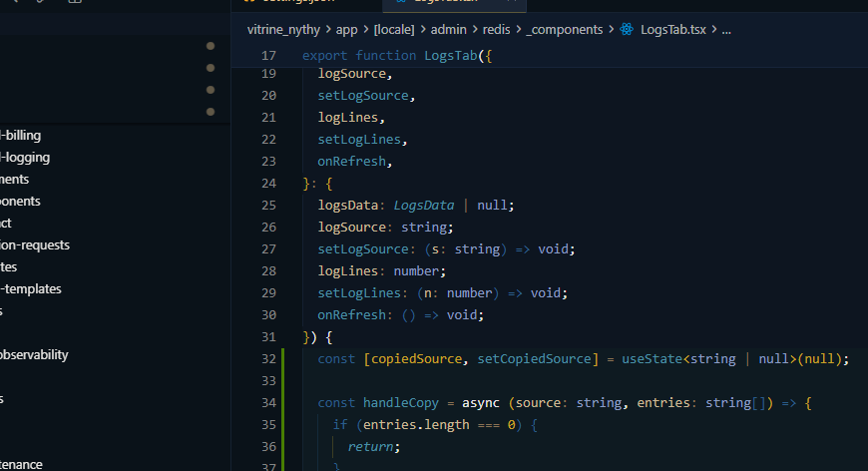Click 'logSource,' parameter on line 19
Viewport: 868px width, 471px height.
point(355,74)
